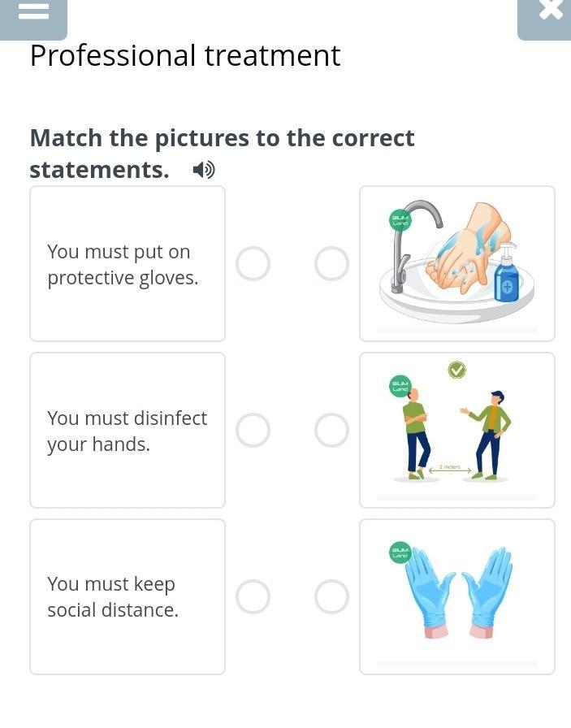Click "You must put on protective gloves" card

pyautogui.click(x=128, y=264)
